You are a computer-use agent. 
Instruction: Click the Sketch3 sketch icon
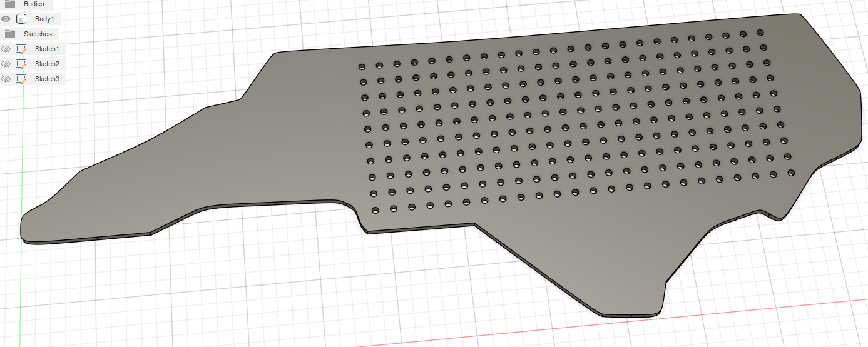[x=21, y=79]
